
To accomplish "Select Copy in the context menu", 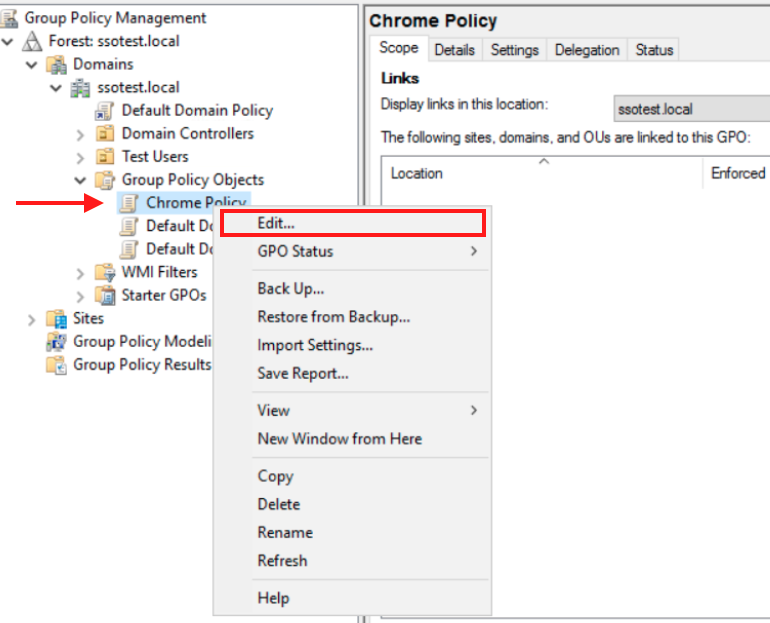I will (275, 476).
